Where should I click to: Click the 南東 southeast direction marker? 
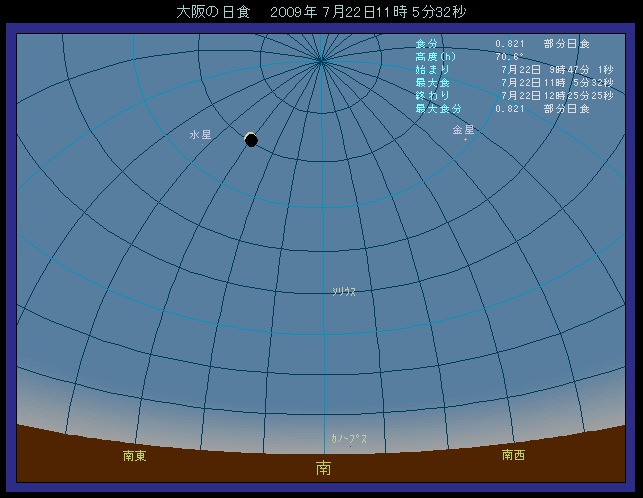tap(135, 456)
